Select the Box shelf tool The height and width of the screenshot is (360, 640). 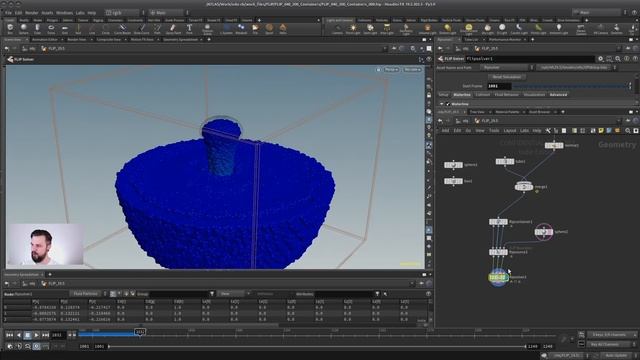click(10, 29)
